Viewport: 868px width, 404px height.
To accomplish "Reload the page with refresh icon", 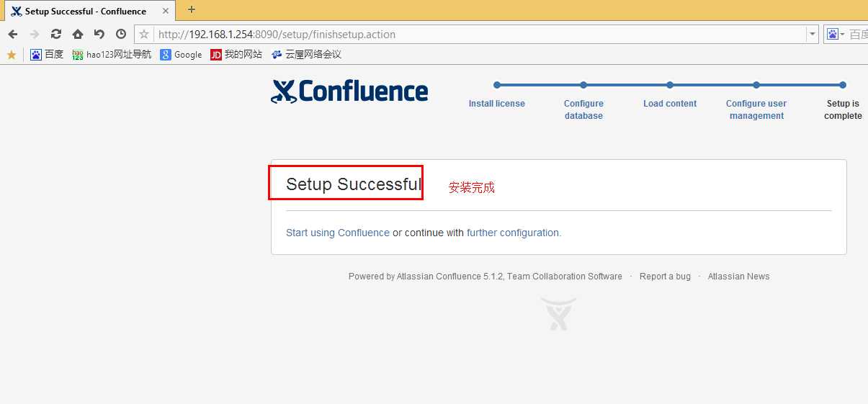I will (x=56, y=34).
